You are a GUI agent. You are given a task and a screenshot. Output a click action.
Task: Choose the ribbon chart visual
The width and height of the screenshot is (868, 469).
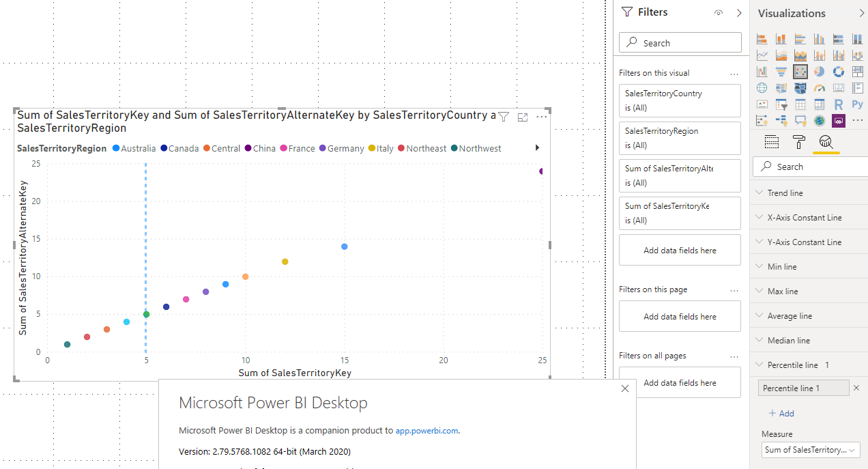pyautogui.click(x=858, y=55)
